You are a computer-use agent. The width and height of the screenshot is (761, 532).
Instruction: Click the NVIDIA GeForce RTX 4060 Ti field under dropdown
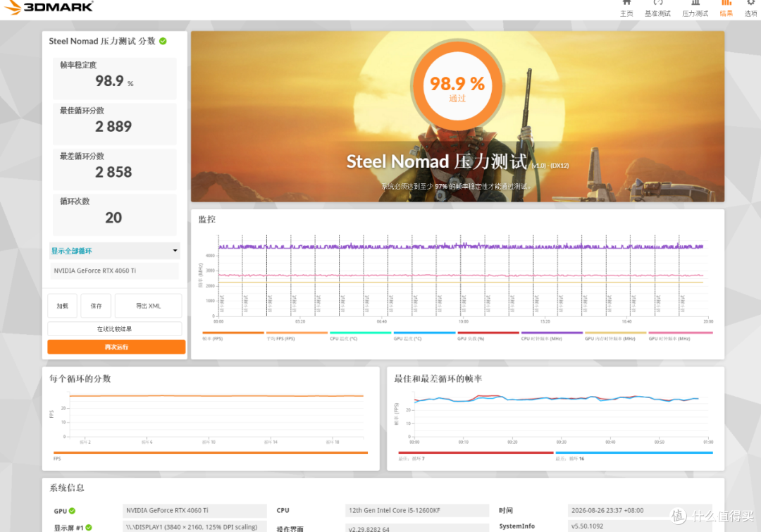tap(115, 271)
